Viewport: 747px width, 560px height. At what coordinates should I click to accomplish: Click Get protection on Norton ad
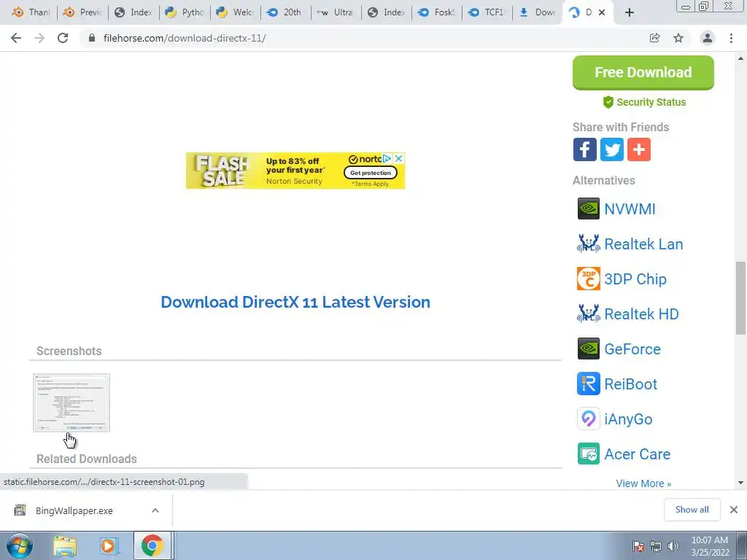[370, 172]
